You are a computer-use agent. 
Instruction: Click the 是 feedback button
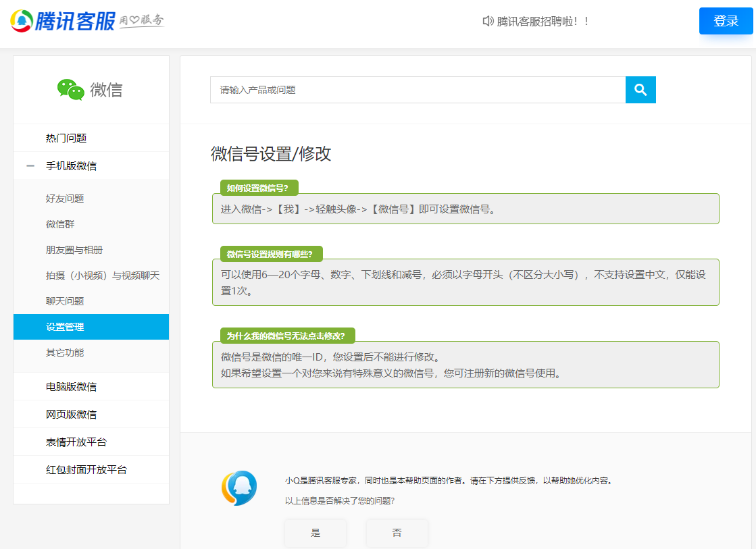coord(316,533)
